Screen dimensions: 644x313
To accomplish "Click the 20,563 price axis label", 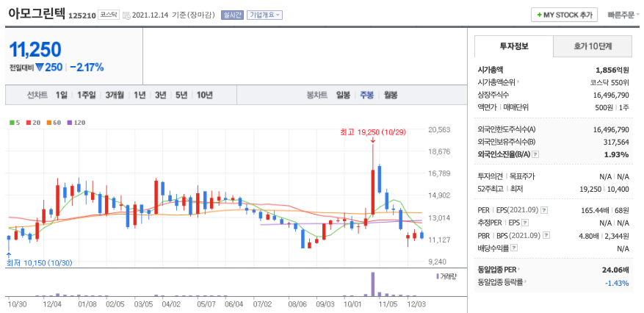I will (438, 129).
